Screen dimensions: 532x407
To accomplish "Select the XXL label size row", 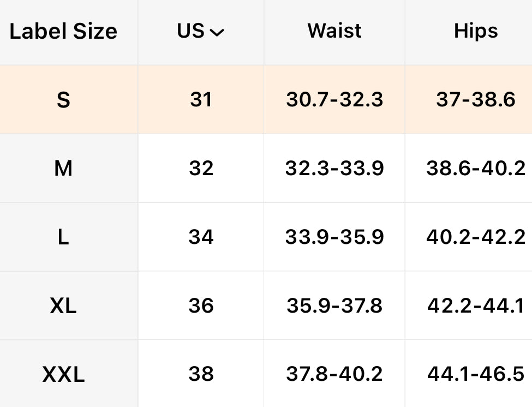I will (x=63, y=374).
